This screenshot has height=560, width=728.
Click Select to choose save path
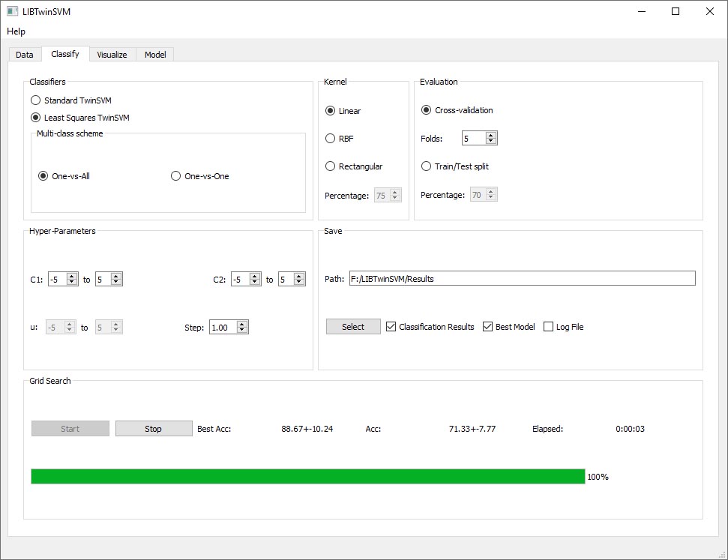[x=353, y=326]
